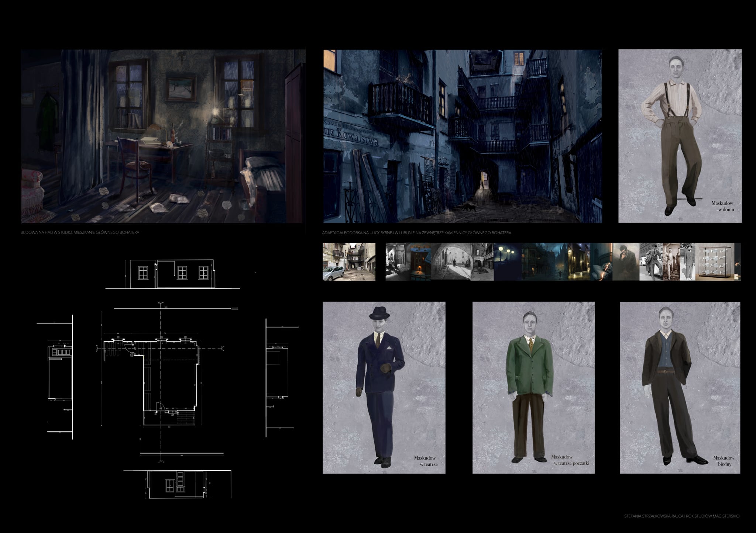The width and height of the screenshot is (756, 533).
Task: Open the 'Maskudow biedny' costume card
Action: pyautogui.click(x=680, y=388)
